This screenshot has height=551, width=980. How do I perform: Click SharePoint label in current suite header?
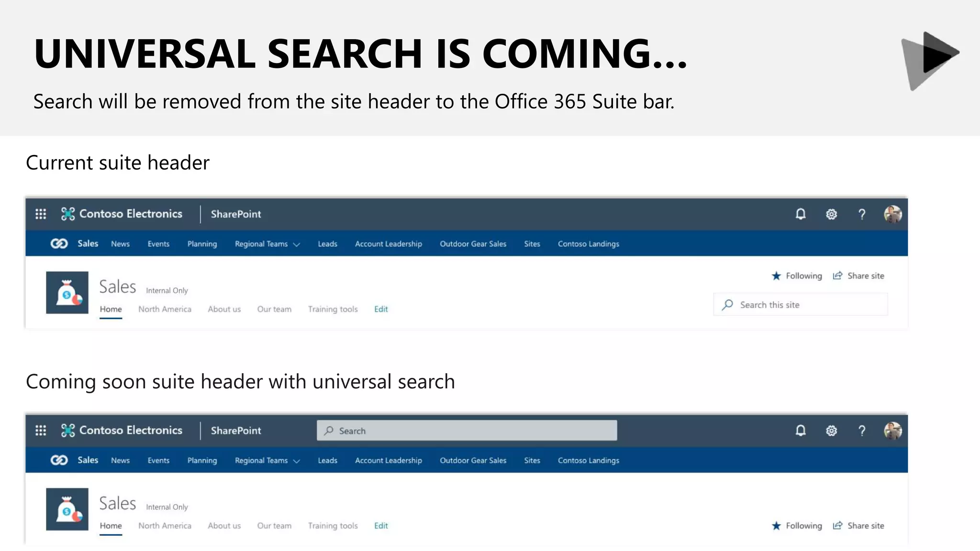pos(236,214)
